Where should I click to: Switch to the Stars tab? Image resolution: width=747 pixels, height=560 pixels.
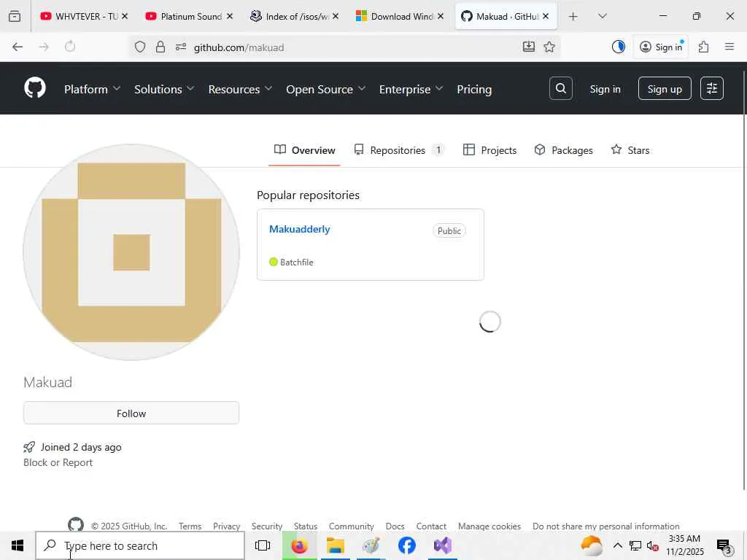(630, 150)
